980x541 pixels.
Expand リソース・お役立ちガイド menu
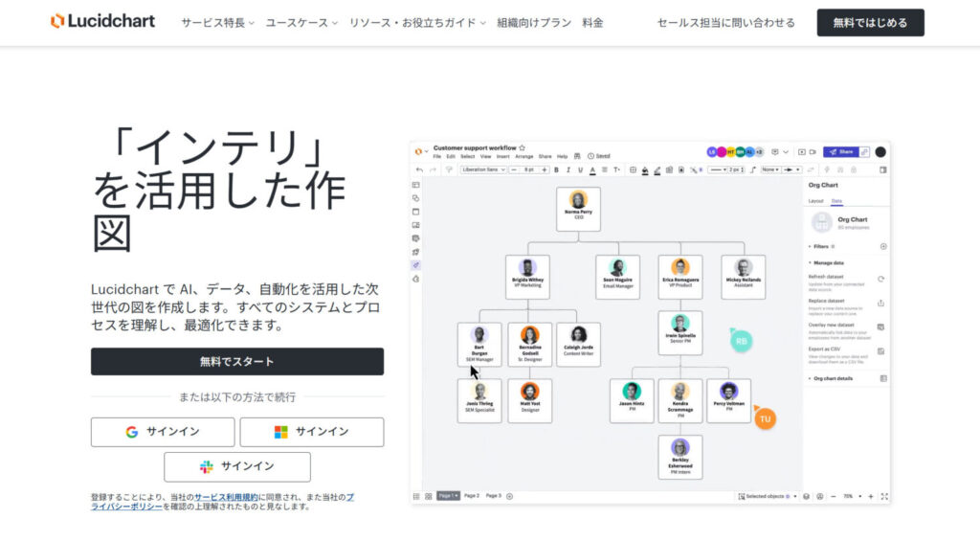pyautogui.click(x=417, y=23)
